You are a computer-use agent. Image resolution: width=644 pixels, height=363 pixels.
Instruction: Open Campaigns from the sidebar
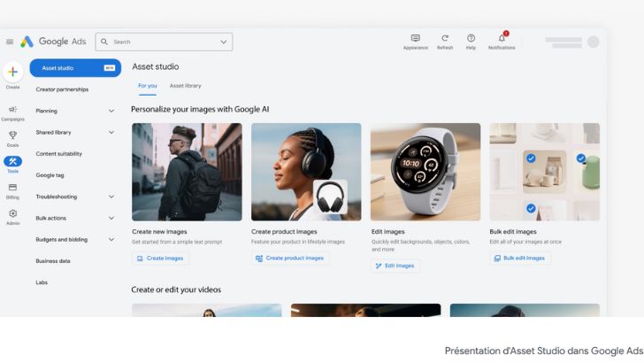click(x=12, y=113)
